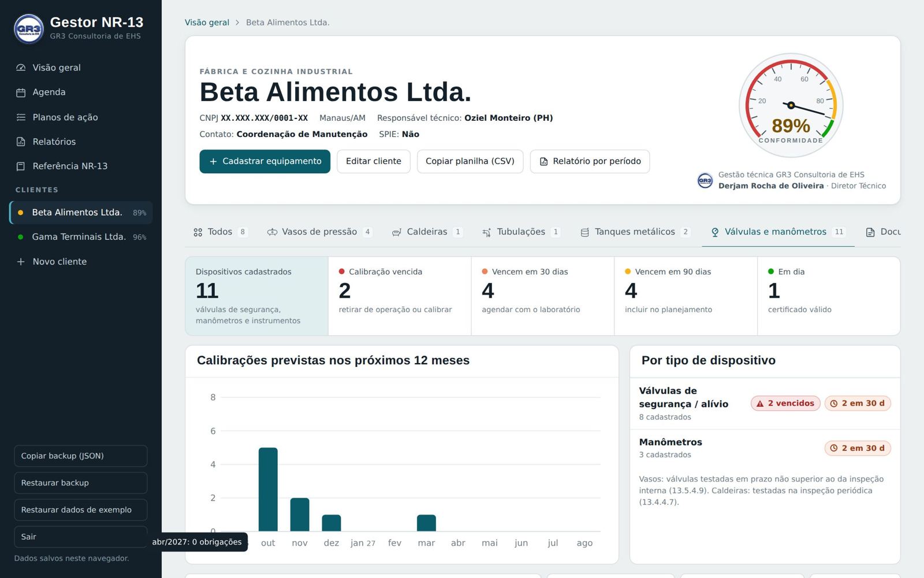The height and width of the screenshot is (578, 924).
Task: Click the Derjam Rocha de Oliveira name
Action: pos(771,186)
